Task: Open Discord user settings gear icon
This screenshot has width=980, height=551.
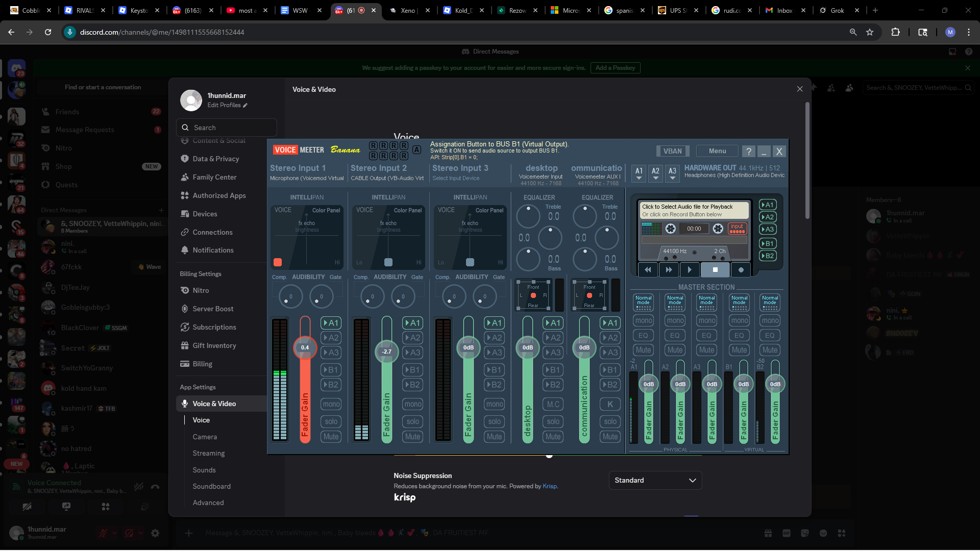Action: tap(155, 533)
